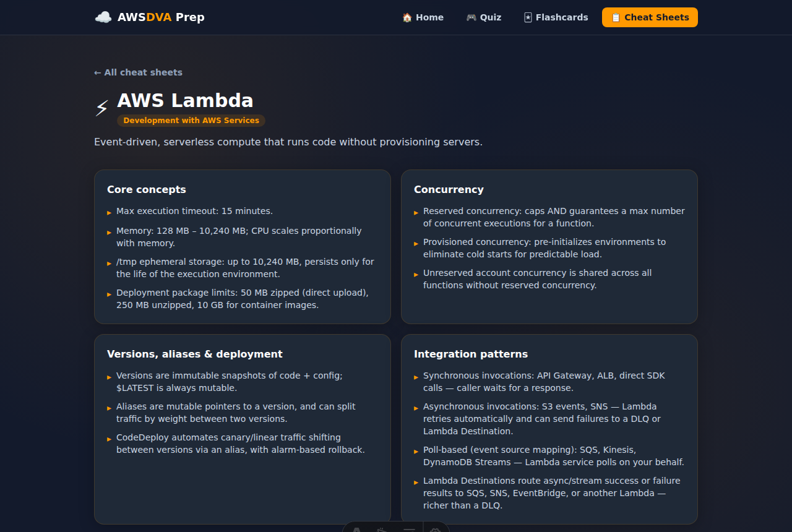Go to the Home page
792x532 pixels.
(423, 17)
